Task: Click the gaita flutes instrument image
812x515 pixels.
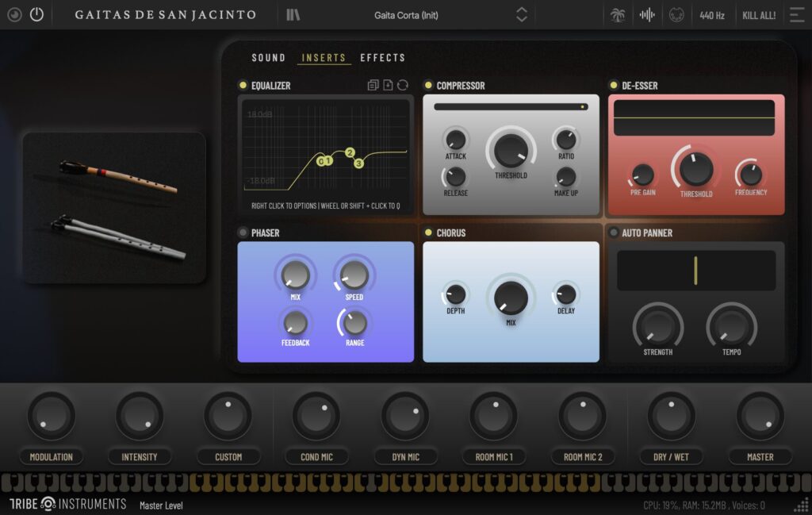Action: tap(114, 208)
